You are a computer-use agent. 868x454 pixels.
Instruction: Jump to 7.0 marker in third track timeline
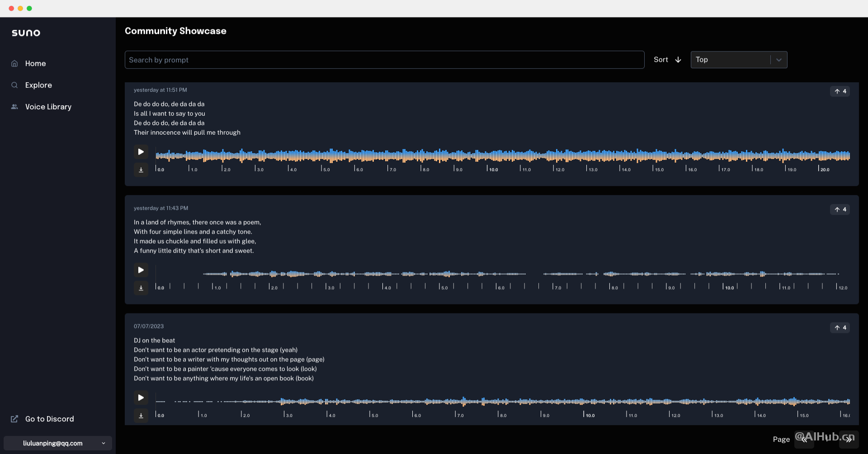(x=460, y=415)
